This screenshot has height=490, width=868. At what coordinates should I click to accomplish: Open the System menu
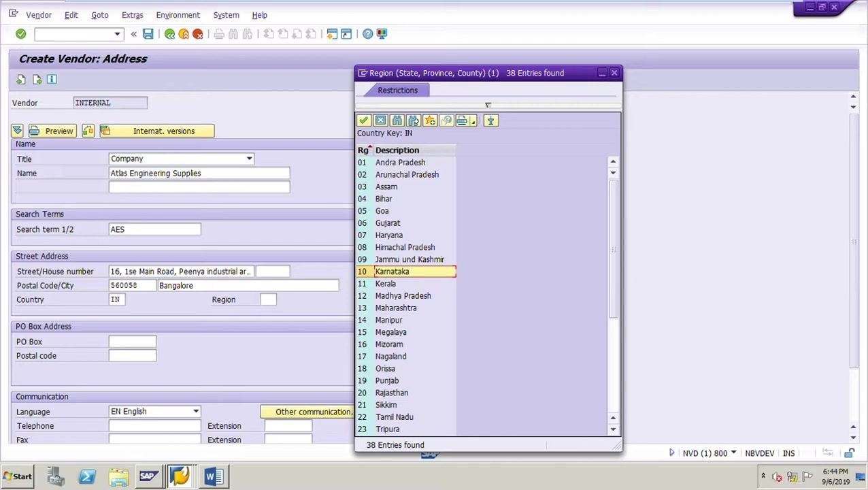click(226, 15)
